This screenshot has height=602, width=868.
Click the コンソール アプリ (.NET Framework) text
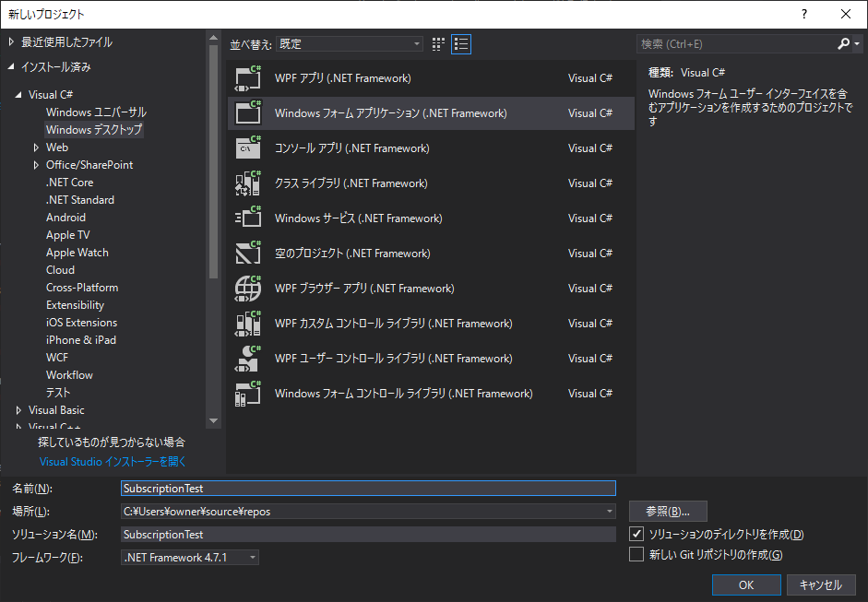[351, 148]
